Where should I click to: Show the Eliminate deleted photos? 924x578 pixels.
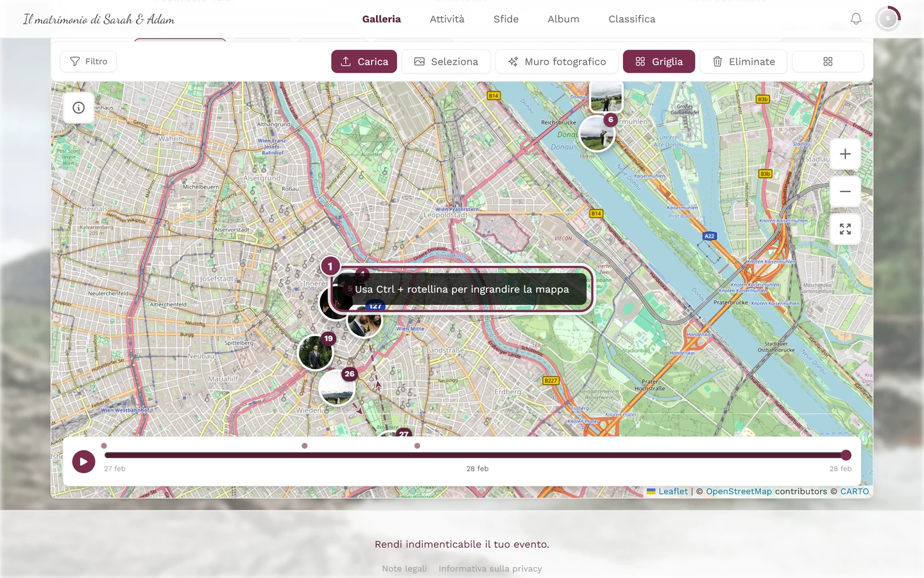click(x=743, y=62)
